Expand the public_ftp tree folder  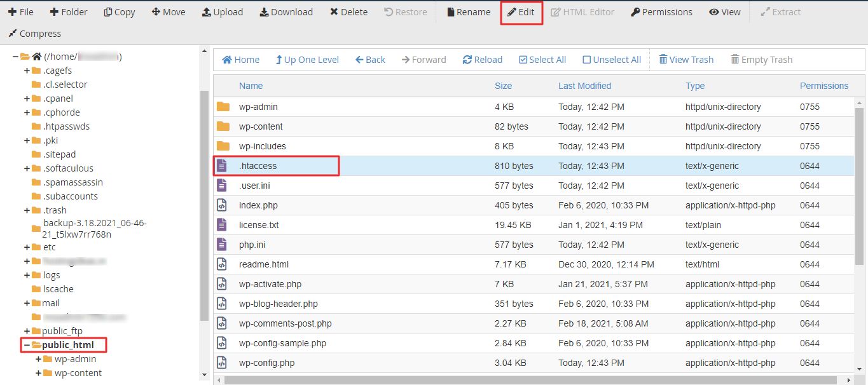pyautogui.click(x=27, y=331)
